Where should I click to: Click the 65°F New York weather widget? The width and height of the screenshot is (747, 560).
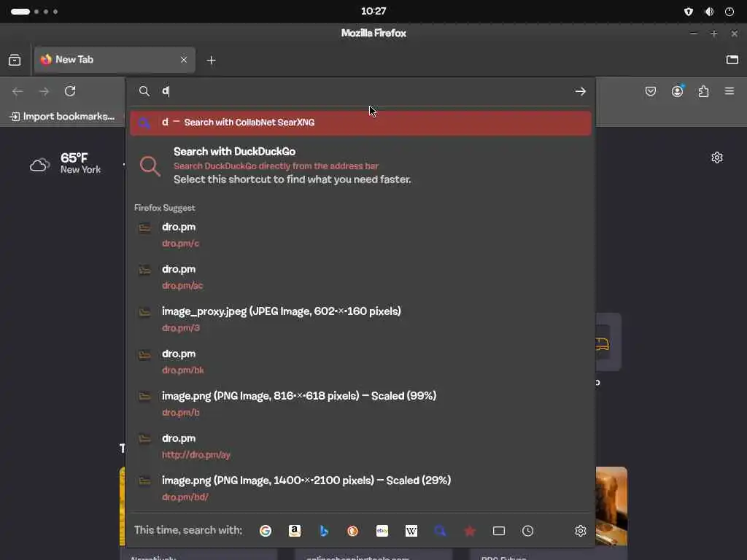(65, 163)
